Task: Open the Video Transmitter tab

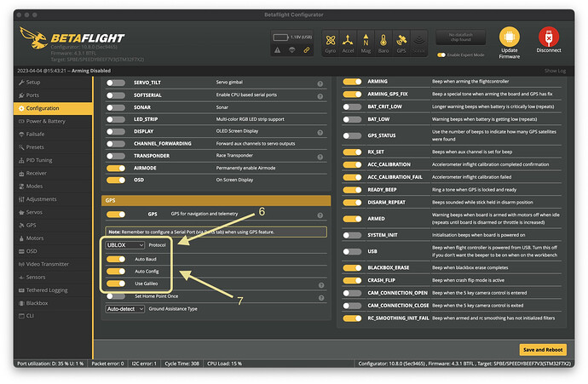Action: click(53, 264)
